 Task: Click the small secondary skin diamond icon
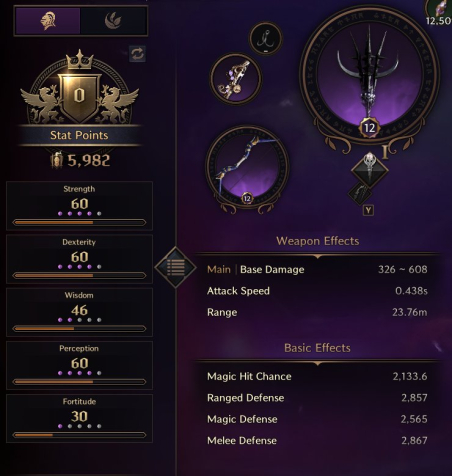click(359, 193)
